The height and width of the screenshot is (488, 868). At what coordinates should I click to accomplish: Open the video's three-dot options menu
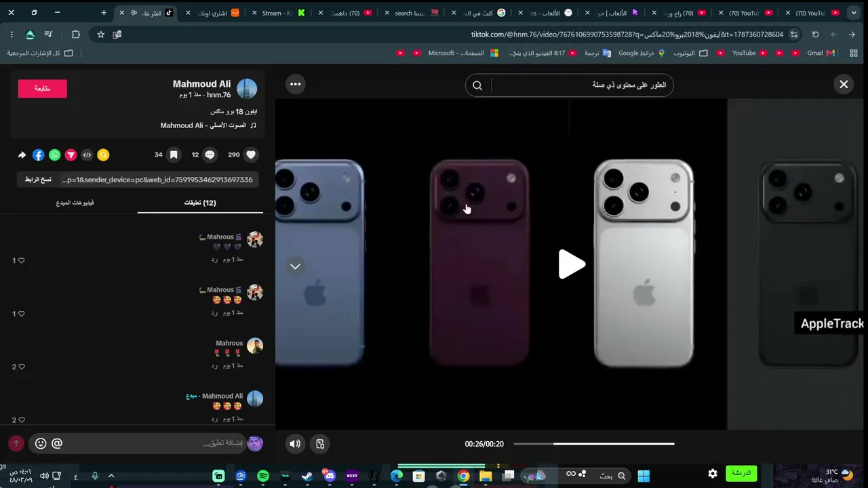(295, 84)
